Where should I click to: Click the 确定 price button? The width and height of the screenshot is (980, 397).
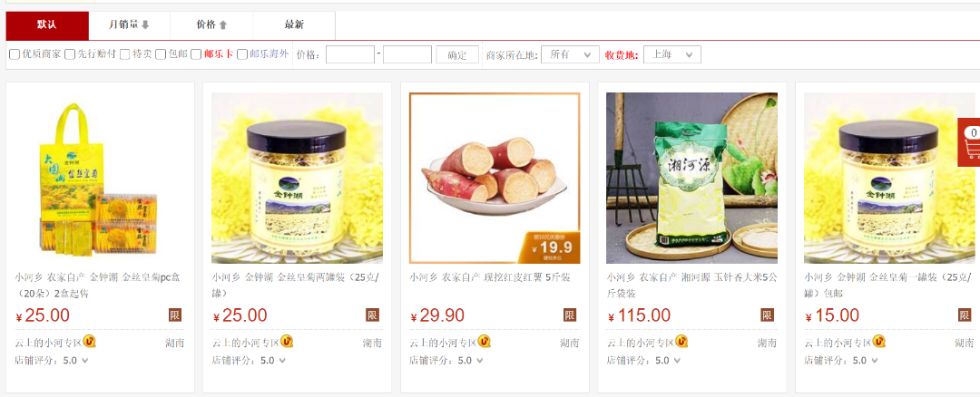coord(456,54)
